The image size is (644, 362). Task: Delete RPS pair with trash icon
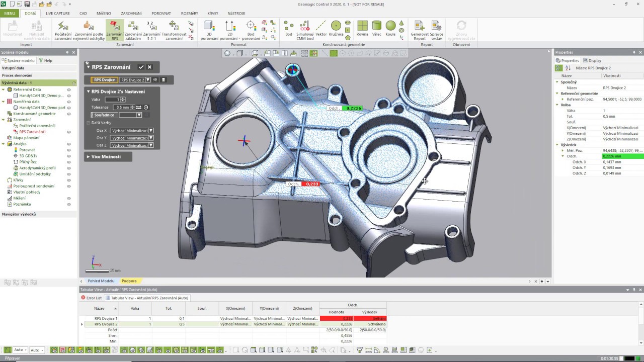pyautogui.click(x=164, y=80)
